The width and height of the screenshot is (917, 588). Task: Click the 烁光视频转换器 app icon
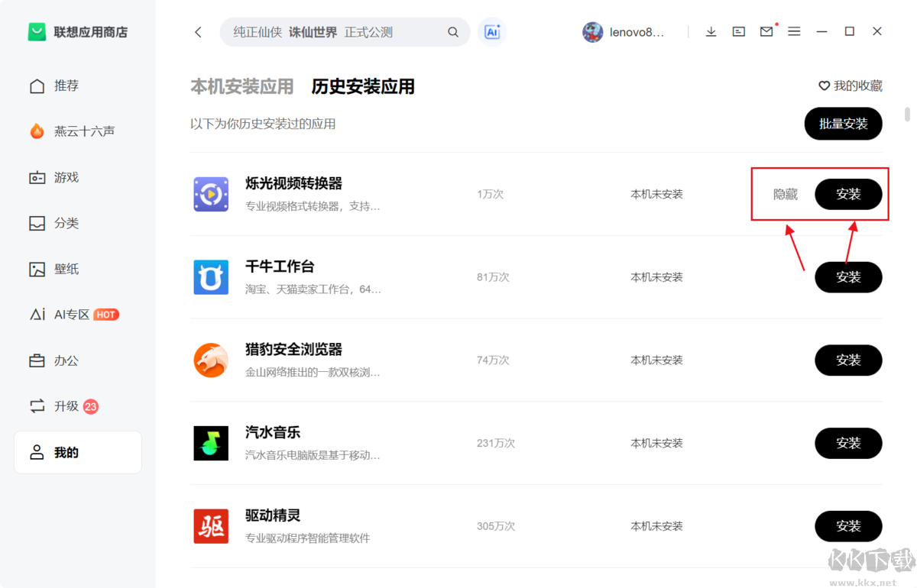pyautogui.click(x=211, y=194)
